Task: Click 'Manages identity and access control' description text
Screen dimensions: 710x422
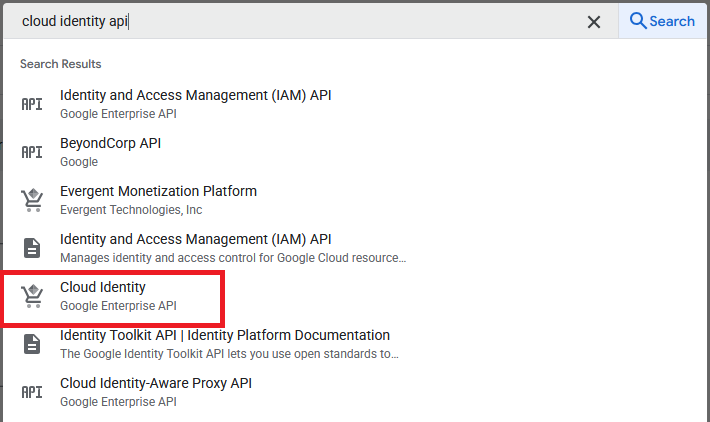Action: coord(232,258)
